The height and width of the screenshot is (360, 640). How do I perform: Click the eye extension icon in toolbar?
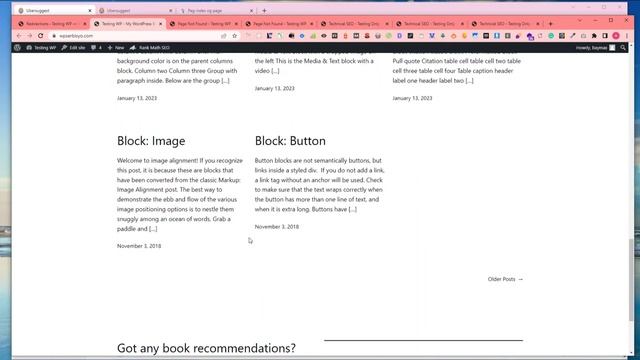pyautogui.click(x=324, y=36)
